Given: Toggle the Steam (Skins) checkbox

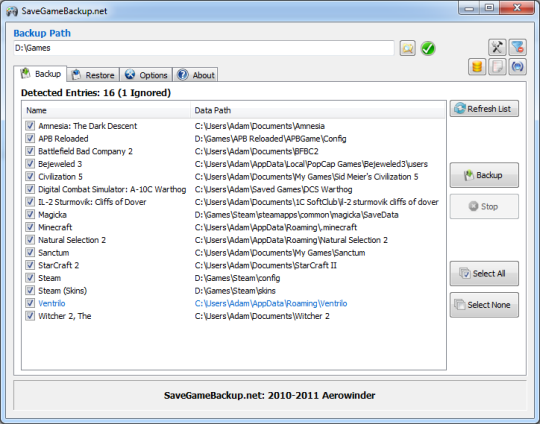Looking at the screenshot, I should [30, 290].
